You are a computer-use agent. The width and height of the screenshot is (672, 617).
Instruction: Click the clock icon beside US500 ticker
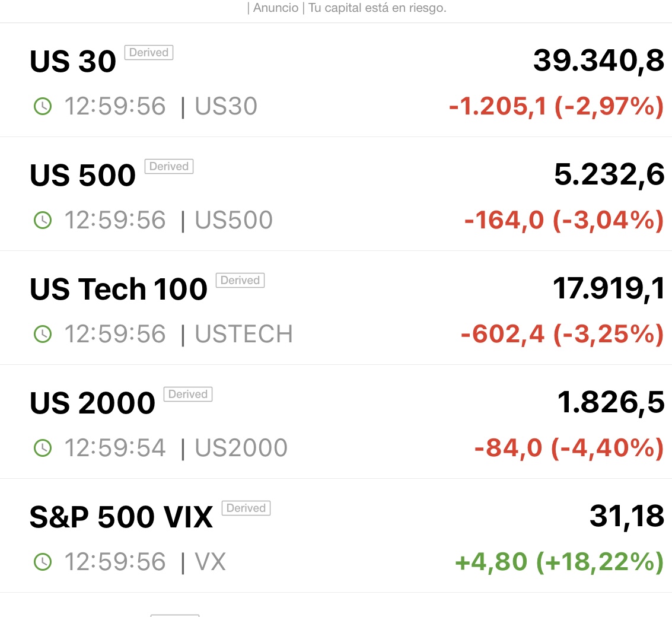43,220
